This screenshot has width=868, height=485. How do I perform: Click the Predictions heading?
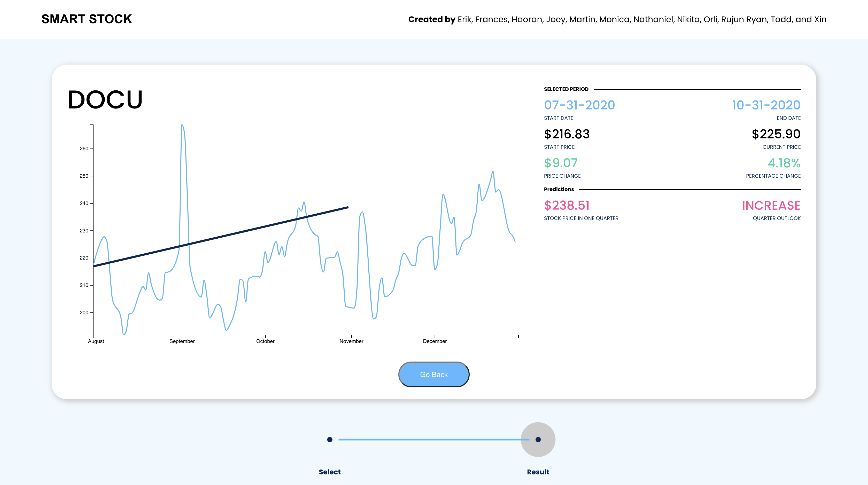pyautogui.click(x=559, y=189)
